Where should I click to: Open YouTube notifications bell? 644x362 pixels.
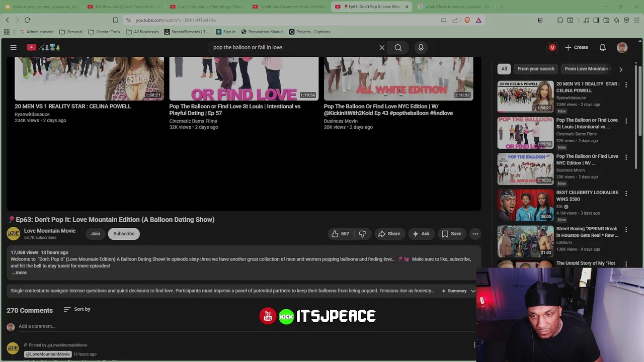603,47
